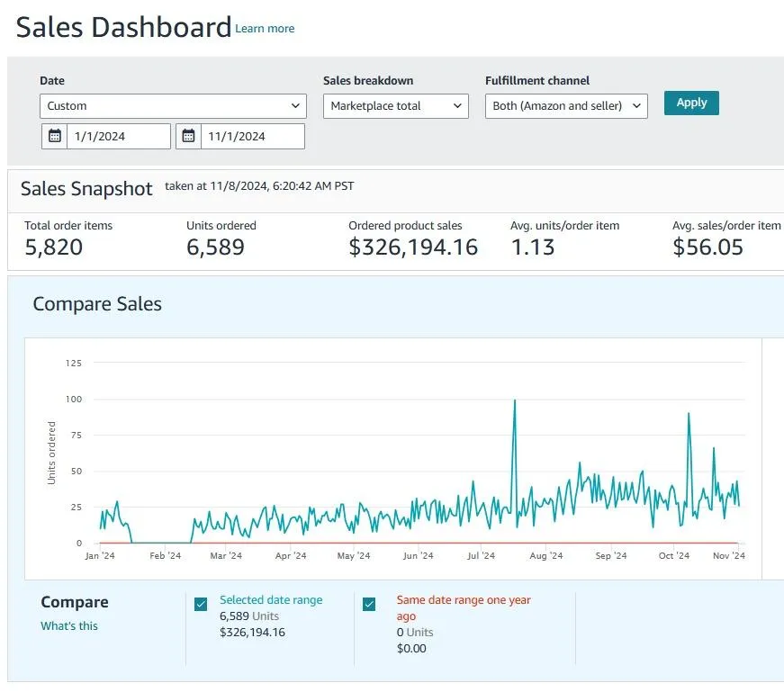Click the What's this link
784x692 pixels.
(69, 626)
